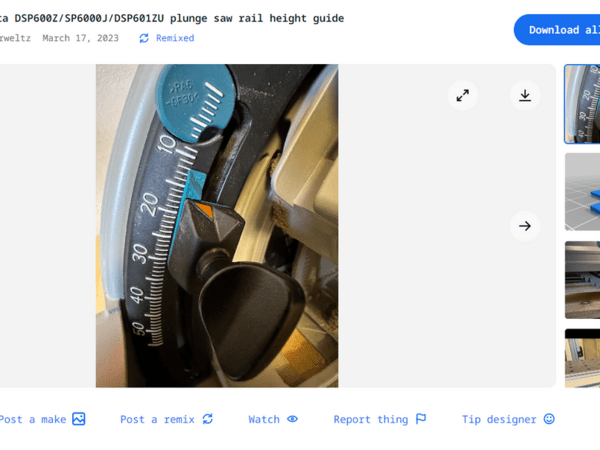The height and width of the screenshot is (450, 600).
Task: Select the blue 3D model thumbnail
Action: click(x=582, y=192)
